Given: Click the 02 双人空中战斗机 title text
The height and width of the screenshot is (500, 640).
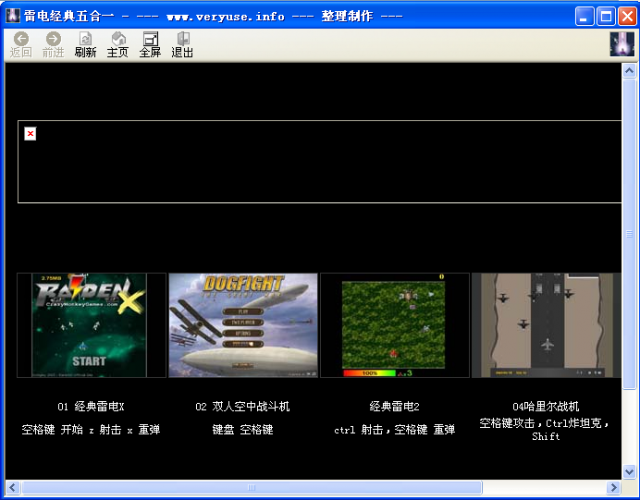Looking at the screenshot, I should (242, 407).
